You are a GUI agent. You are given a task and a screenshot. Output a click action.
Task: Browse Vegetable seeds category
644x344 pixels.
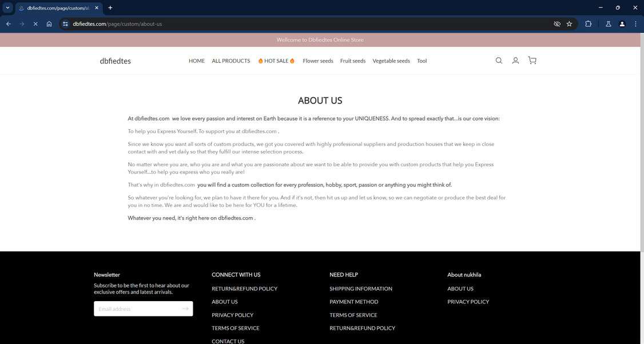click(391, 61)
